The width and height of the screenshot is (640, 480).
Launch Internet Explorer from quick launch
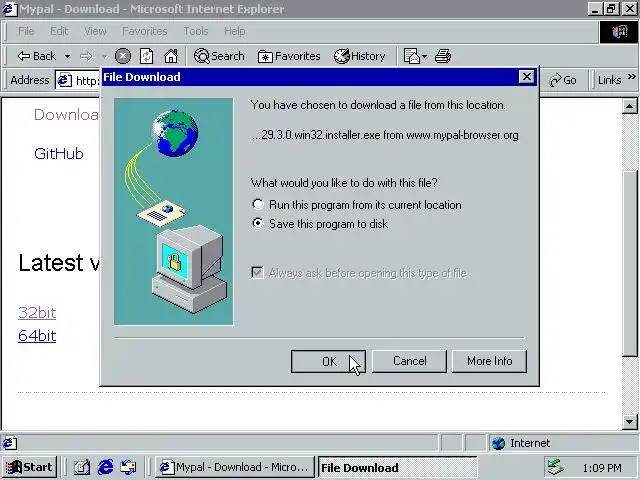[105, 467]
